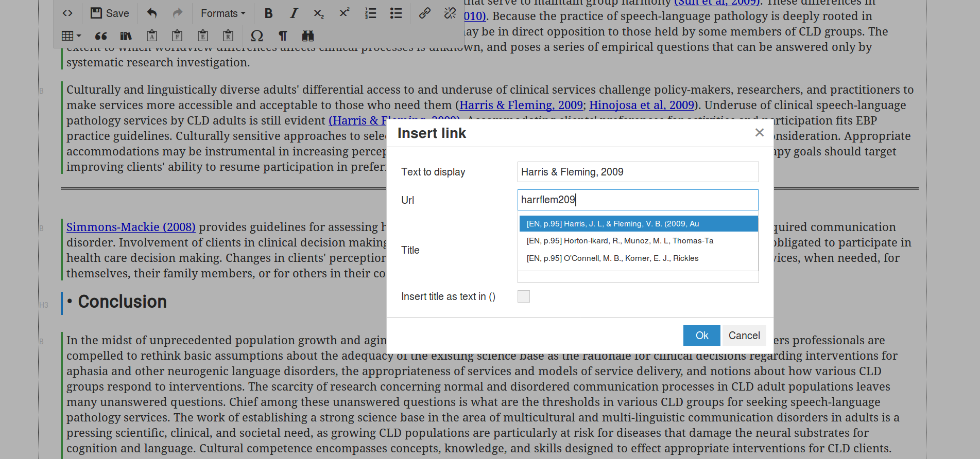Close the Insert link dialog with X

tap(759, 133)
